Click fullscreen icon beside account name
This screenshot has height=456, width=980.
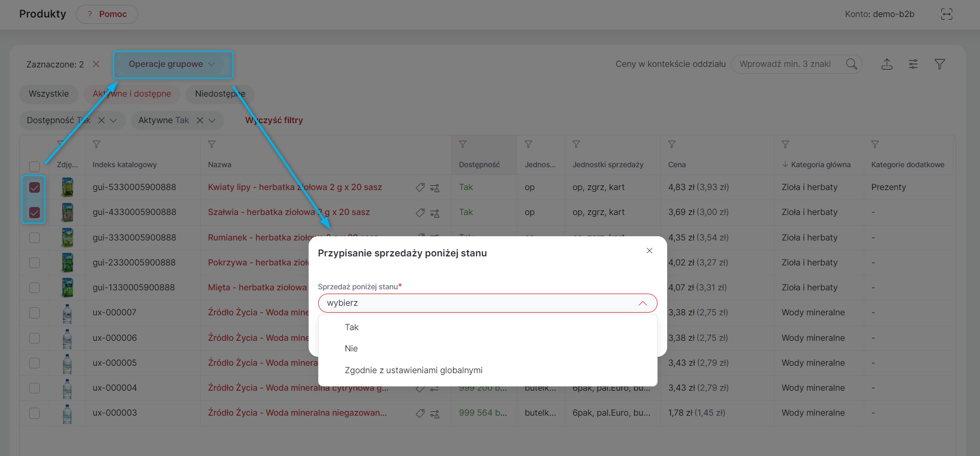947,14
